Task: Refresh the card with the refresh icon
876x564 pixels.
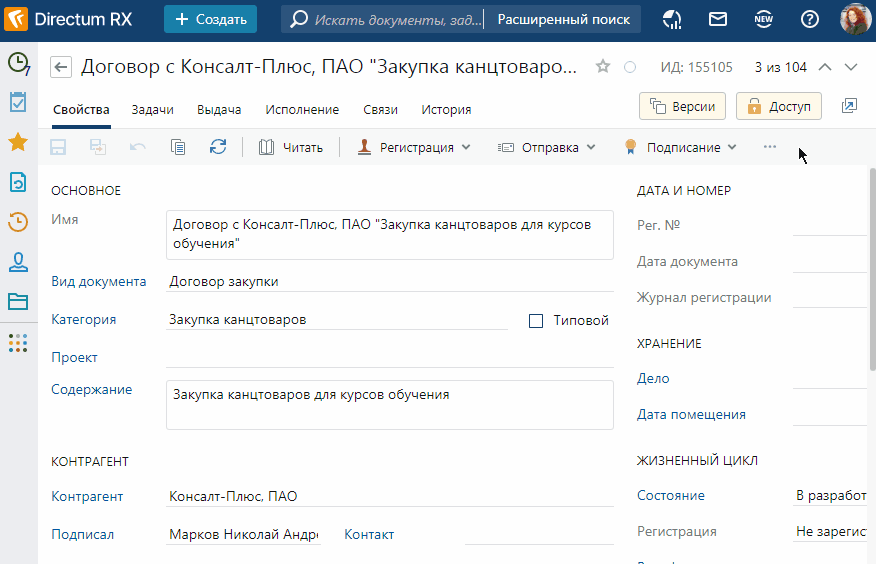Action: click(218, 147)
